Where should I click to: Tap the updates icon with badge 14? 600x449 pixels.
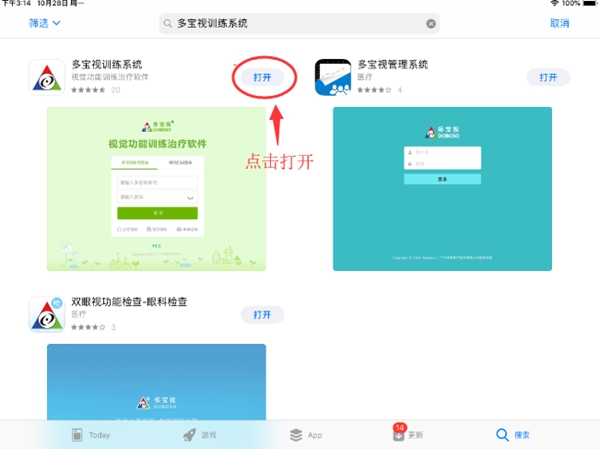[x=399, y=433]
